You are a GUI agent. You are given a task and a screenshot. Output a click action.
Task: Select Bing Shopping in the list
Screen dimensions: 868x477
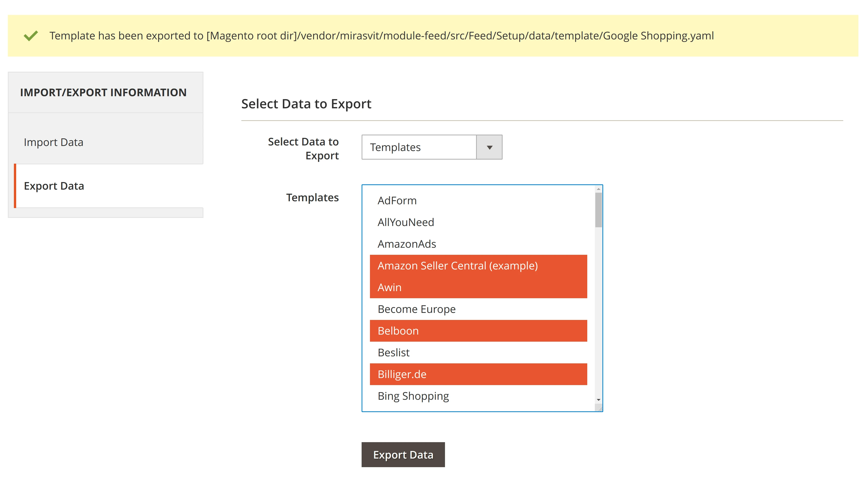(413, 396)
